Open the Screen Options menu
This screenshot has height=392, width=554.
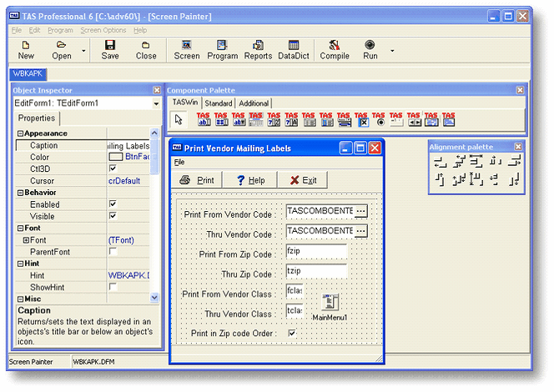[103, 30]
